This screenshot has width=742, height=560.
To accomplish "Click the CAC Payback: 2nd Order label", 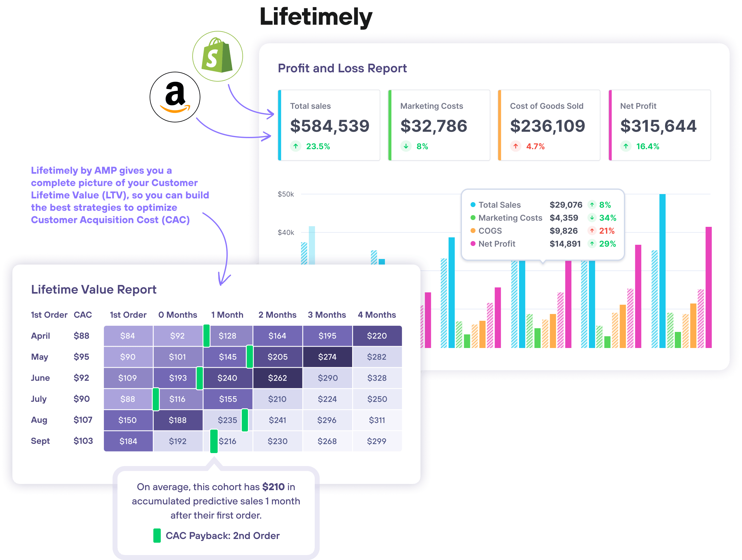I will pos(223,536).
